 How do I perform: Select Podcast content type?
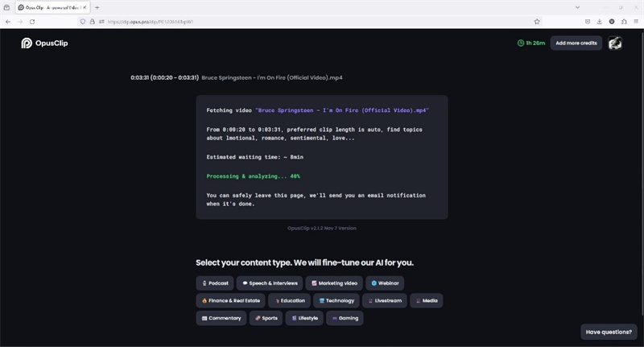pyautogui.click(x=215, y=283)
